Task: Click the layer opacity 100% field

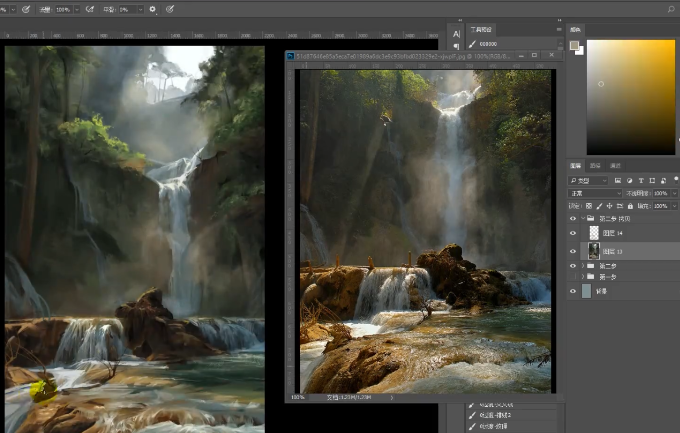Action: [659, 192]
